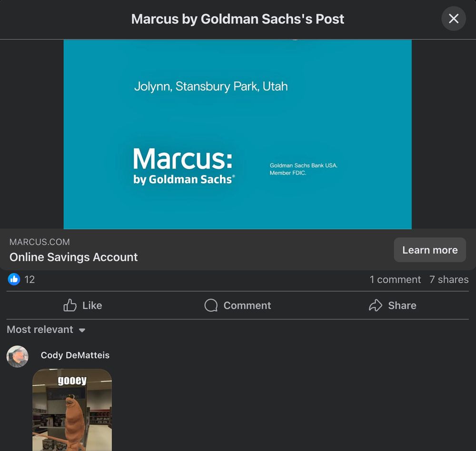Click the Share button label

click(x=402, y=306)
